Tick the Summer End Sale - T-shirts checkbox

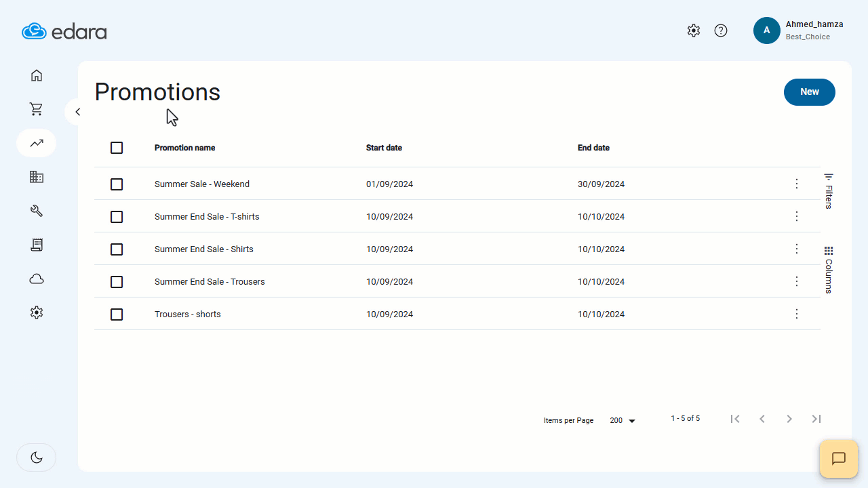pyautogui.click(x=117, y=217)
